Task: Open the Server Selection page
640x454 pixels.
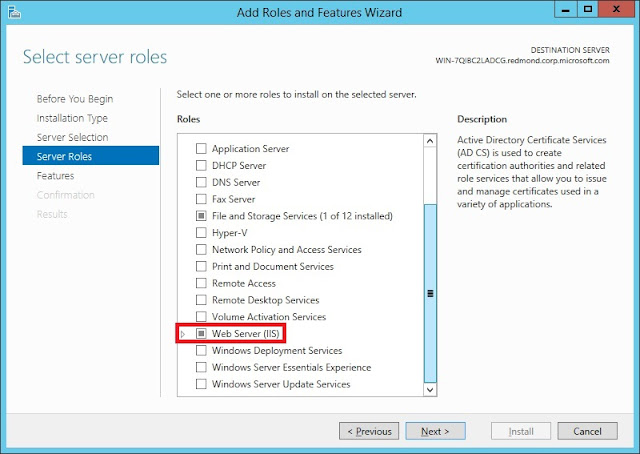Action: pos(73,137)
